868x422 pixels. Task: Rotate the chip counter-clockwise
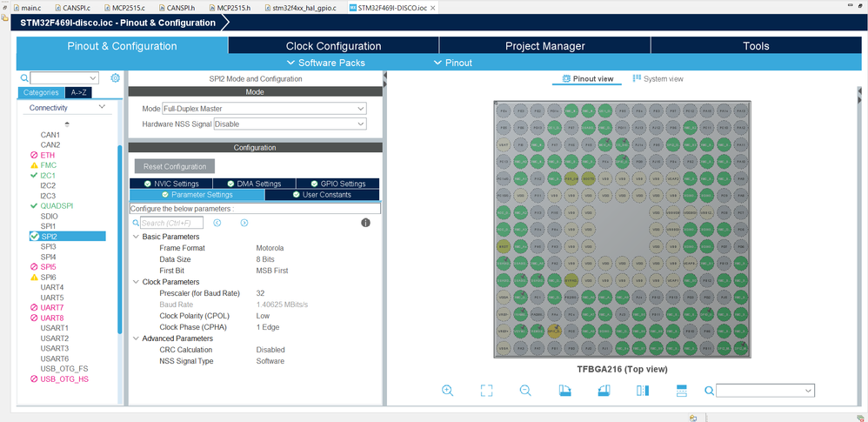click(x=604, y=391)
